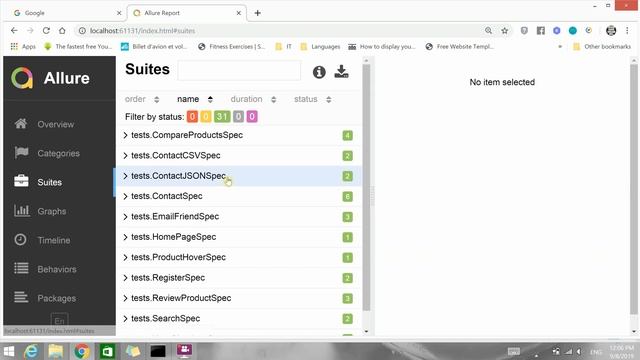
Task: Click the Allure logo
Action: (x=51, y=78)
